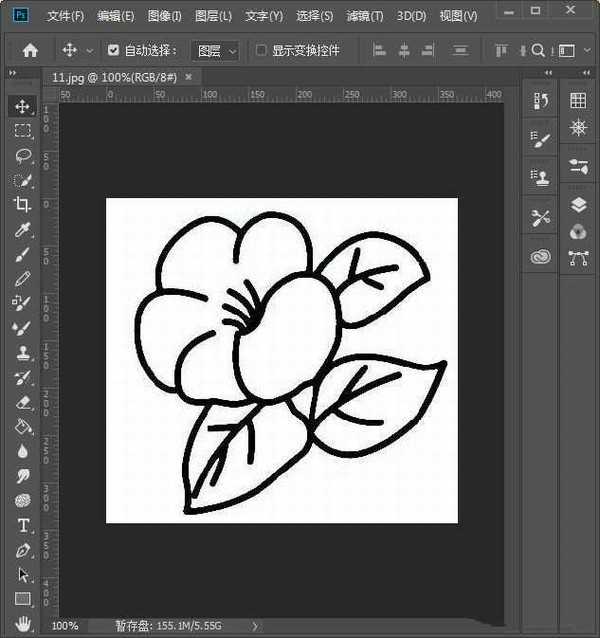Image resolution: width=600 pixels, height=638 pixels.
Task: Click the Home button in options bar
Action: [x=30, y=50]
